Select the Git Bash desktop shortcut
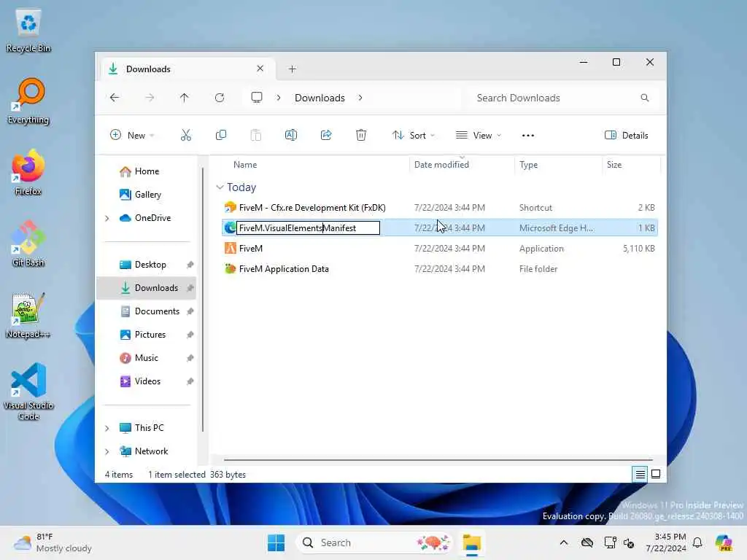Screen dimensions: 747x560 tap(28, 244)
